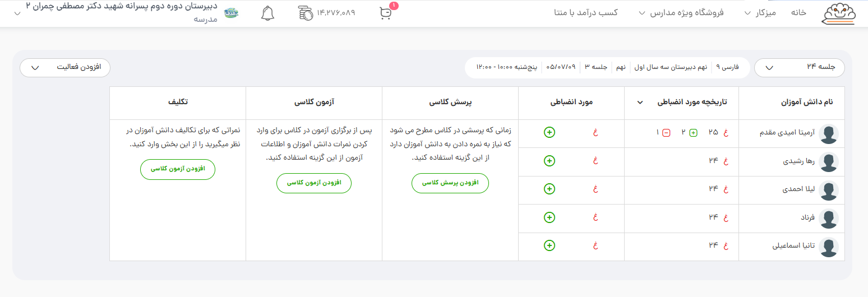Click the avatar of رها رشیدی

click(829, 162)
